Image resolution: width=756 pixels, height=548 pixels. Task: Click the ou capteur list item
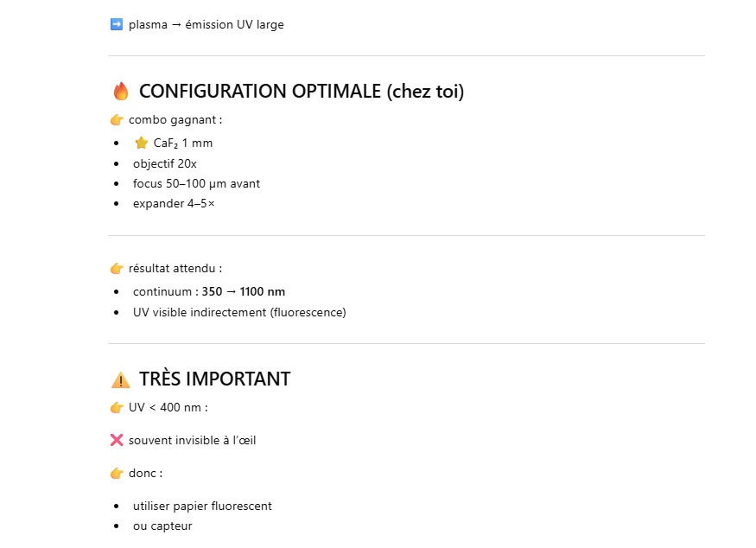point(162,526)
